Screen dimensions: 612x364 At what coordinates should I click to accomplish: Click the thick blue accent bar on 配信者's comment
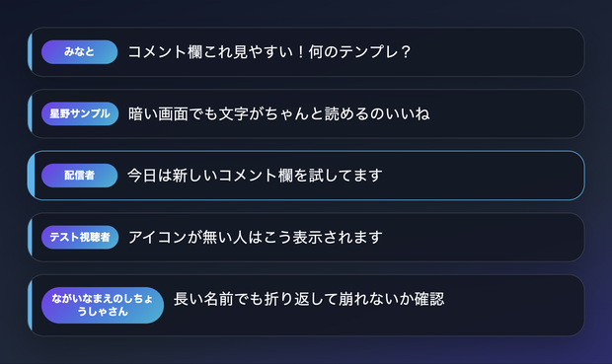click(32, 176)
